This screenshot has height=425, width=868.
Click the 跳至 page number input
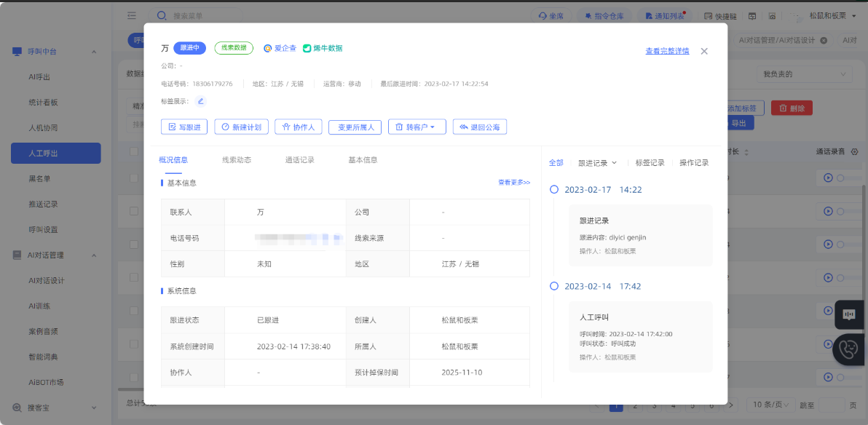[x=832, y=405]
